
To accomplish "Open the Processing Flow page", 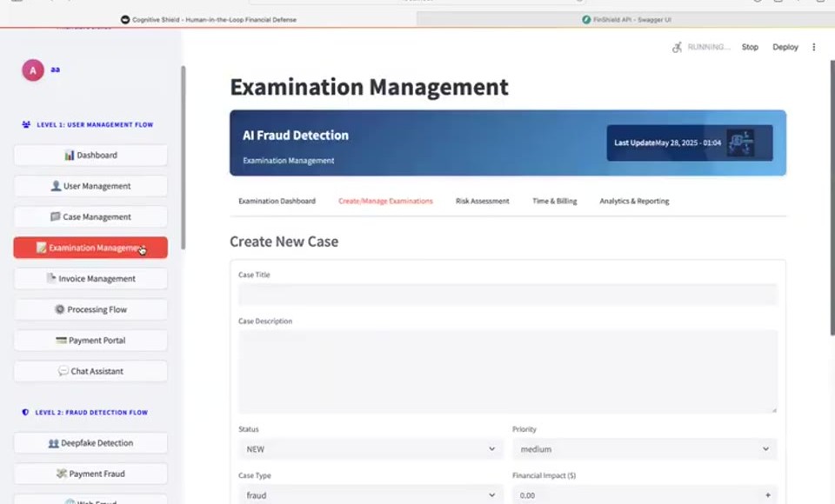I will (90, 309).
